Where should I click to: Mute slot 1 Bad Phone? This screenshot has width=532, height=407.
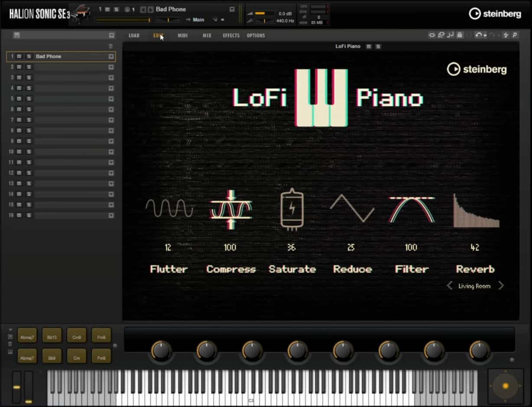point(19,56)
